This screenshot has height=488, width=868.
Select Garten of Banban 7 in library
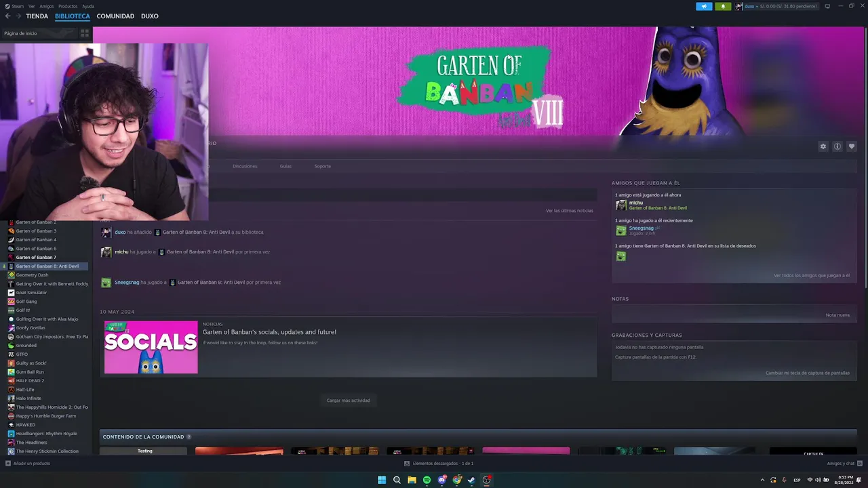tap(36, 258)
